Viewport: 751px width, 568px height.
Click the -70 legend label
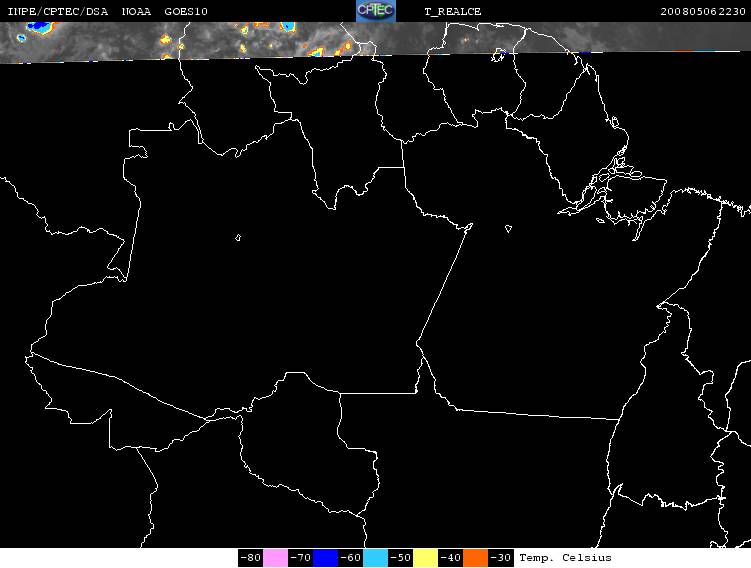(300, 558)
